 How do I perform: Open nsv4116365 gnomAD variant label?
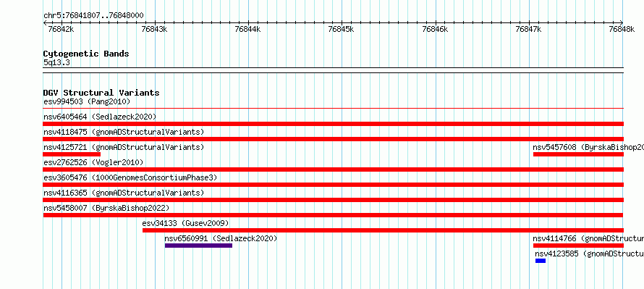point(124,193)
